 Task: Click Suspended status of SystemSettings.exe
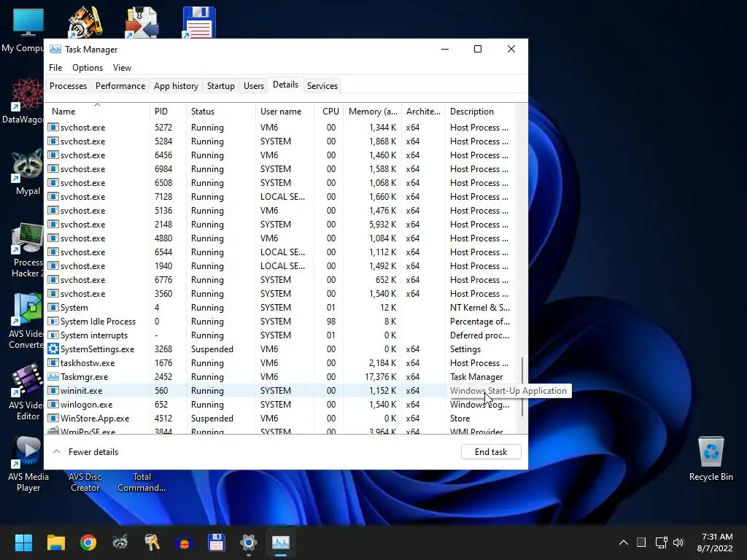tap(212, 349)
